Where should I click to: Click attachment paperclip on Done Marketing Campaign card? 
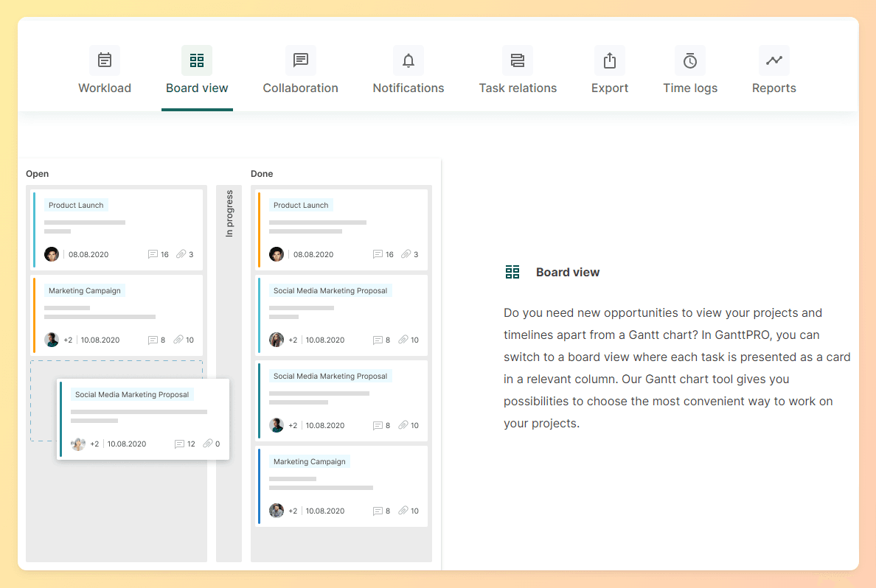pos(403,511)
